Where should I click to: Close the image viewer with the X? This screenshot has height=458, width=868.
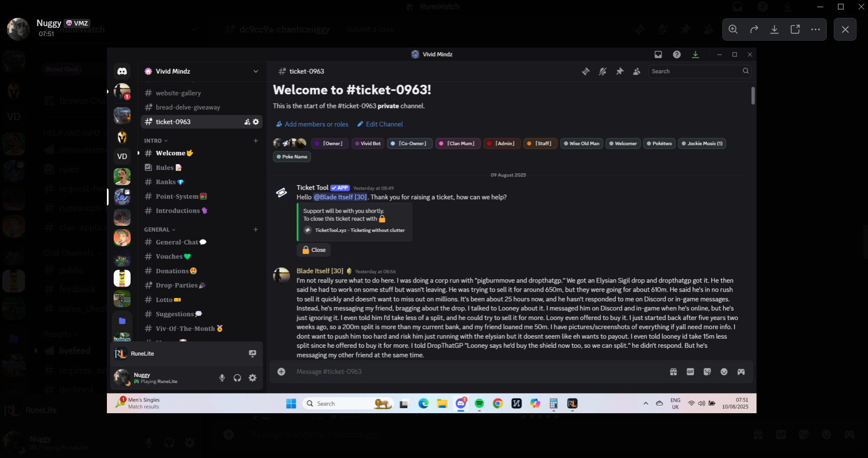point(845,29)
